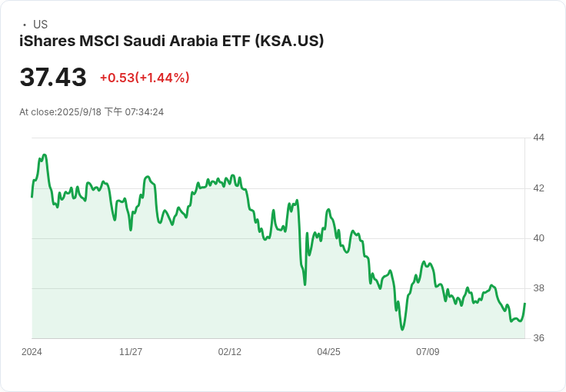Image resolution: width=566 pixels, height=392 pixels.
Task: Click the iShares MSCI Saudi Arabia ETF title
Action: pyautogui.click(x=171, y=41)
